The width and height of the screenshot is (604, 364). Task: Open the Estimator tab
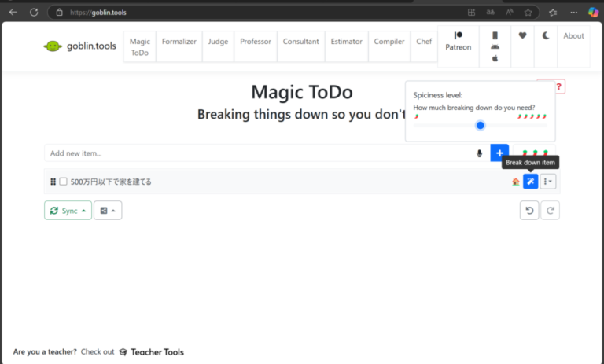click(346, 42)
